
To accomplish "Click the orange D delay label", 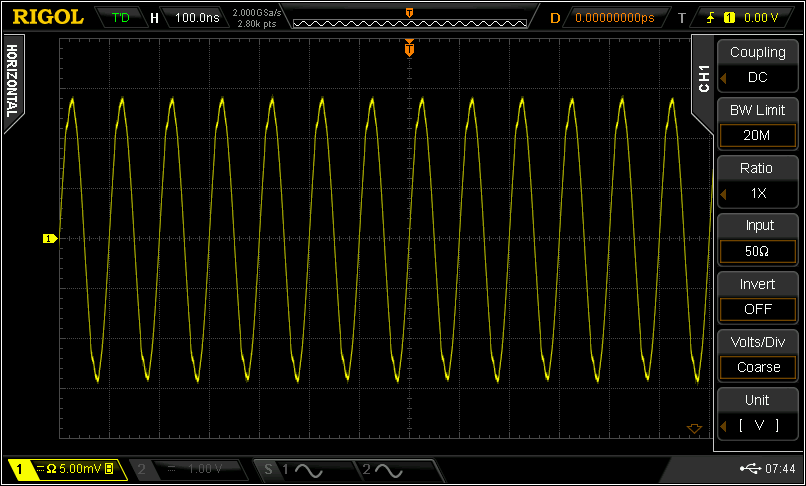I will (555, 18).
